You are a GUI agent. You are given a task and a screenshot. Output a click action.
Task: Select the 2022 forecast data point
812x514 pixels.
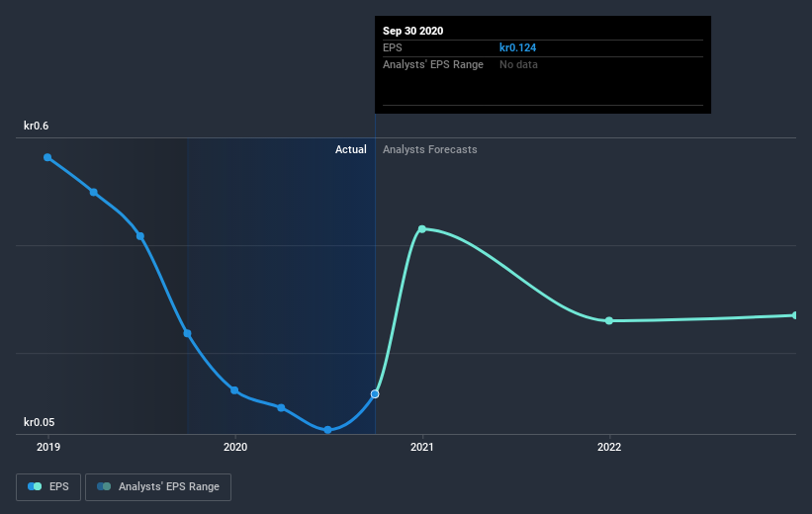pos(609,321)
